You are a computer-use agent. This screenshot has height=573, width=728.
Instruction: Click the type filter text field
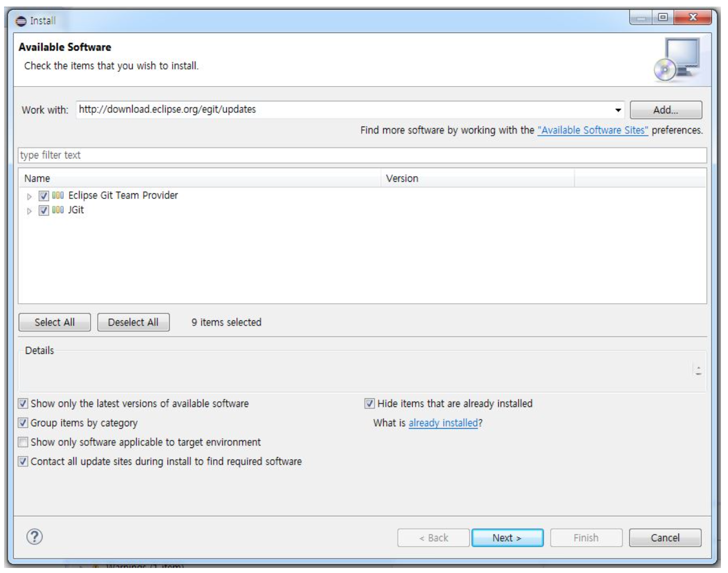point(362,155)
